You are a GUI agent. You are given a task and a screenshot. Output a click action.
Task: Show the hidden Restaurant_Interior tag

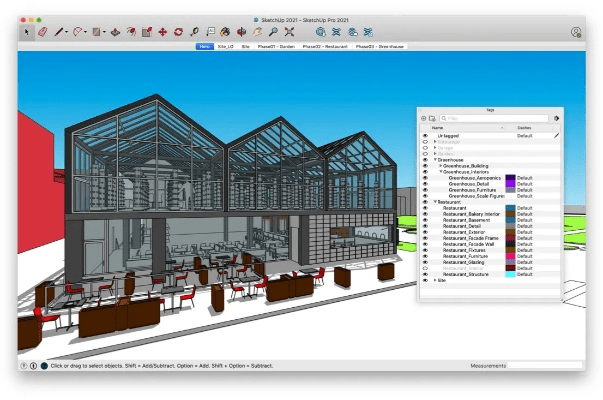[x=425, y=268]
